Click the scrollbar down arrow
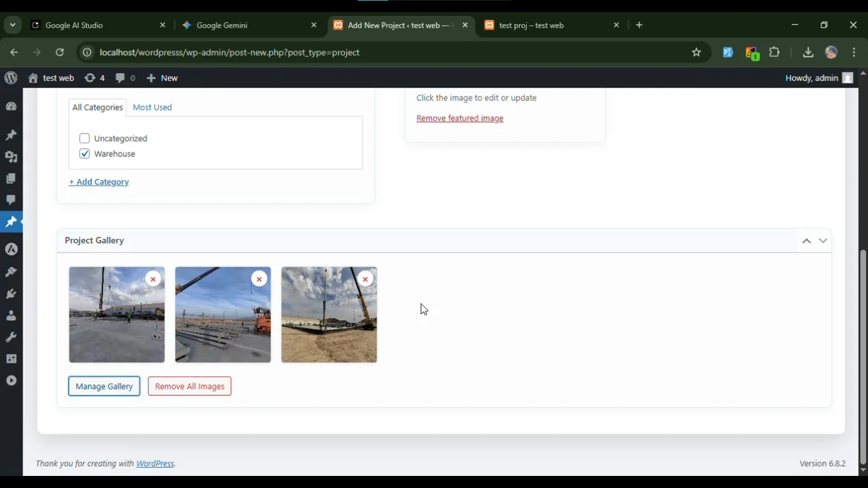The width and height of the screenshot is (868, 488). coord(863,471)
